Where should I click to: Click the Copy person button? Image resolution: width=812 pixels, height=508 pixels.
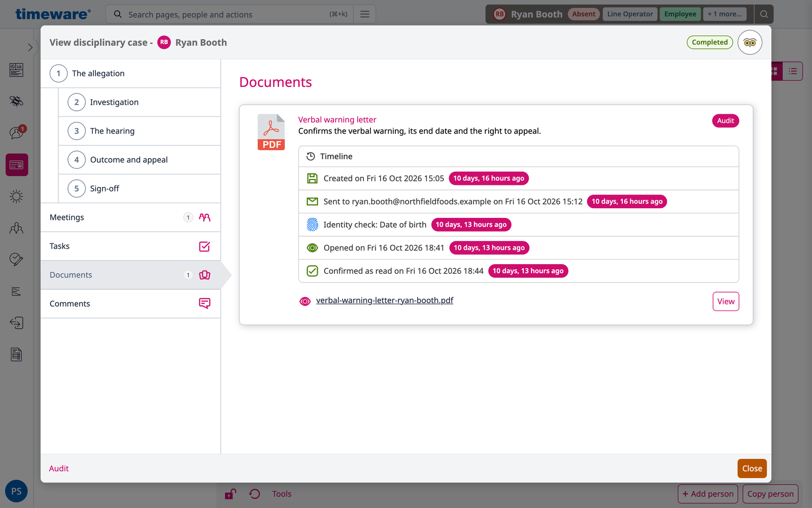pos(770,494)
